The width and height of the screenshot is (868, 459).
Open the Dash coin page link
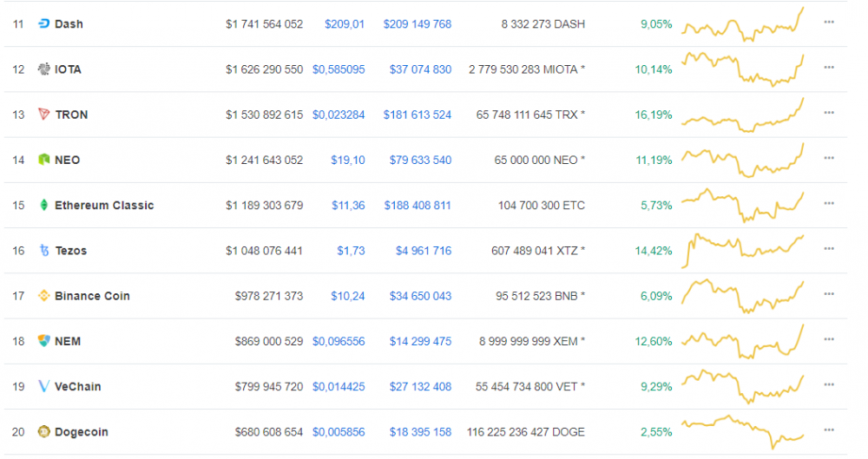[x=69, y=23]
